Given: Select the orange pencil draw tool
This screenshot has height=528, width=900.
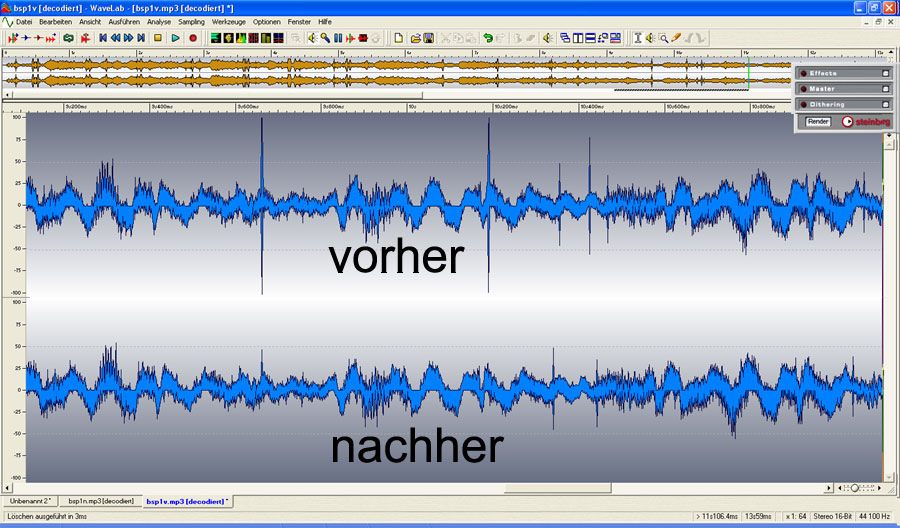Looking at the screenshot, I should tap(676, 38).
